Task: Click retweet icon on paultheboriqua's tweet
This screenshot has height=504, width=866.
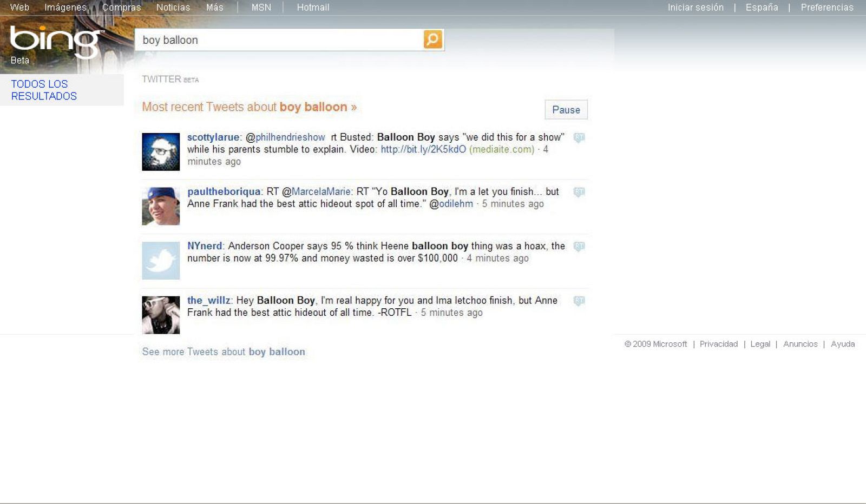Action: point(579,193)
